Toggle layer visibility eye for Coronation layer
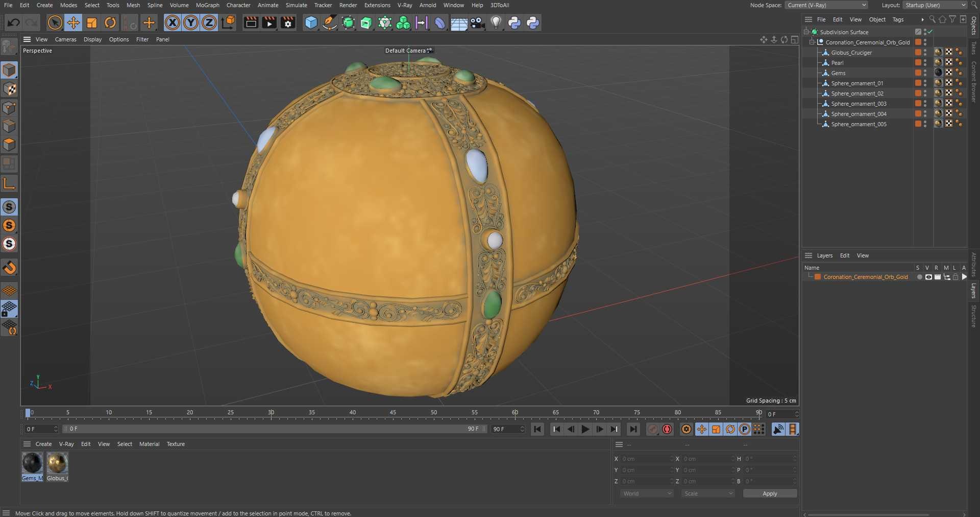This screenshot has height=517, width=980. (x=928, y=277)
